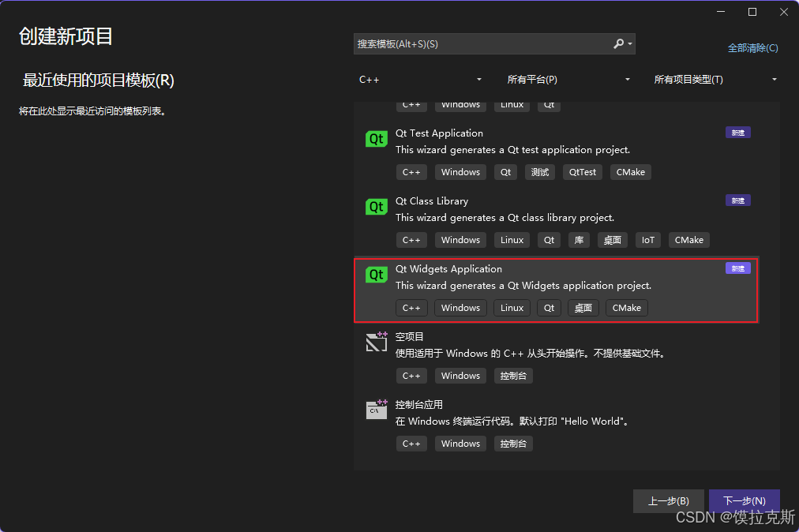Screen dimensions: 799x532
Task: Click the CMake tag under Qt Widgets Application
Action: point(626,308)
